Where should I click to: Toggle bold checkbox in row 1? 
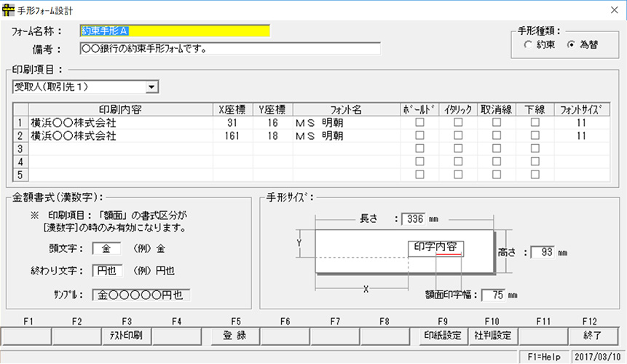coord(419,123)
